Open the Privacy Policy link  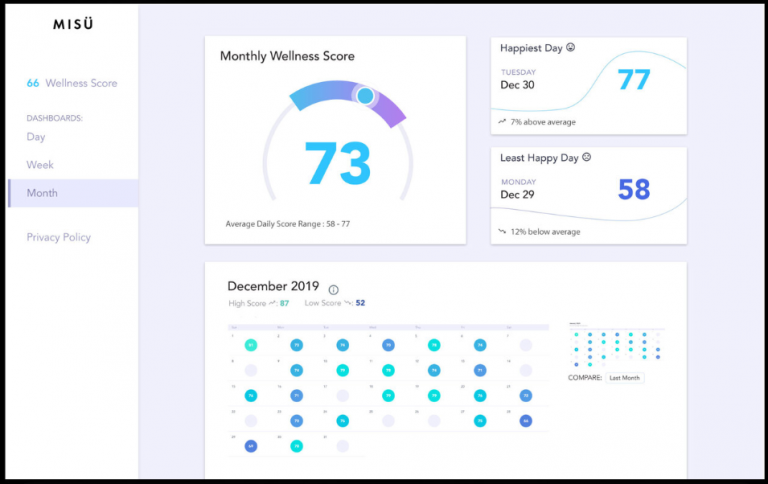(x=58, y=237)
